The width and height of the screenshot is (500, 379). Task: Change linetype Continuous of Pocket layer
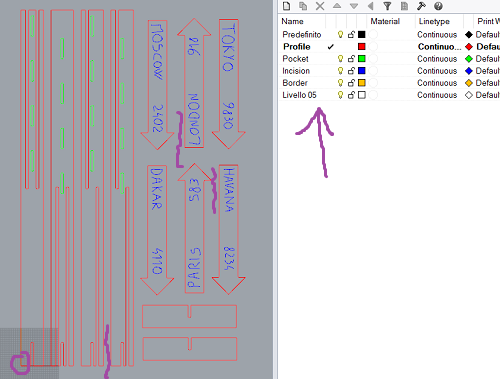pyautogui.click(x=437, y=59)
